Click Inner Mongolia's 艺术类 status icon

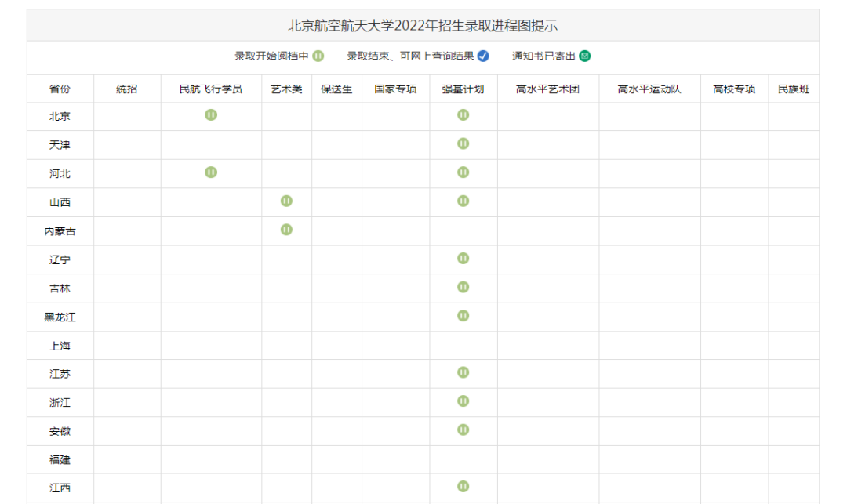click(x=286, y=230)
